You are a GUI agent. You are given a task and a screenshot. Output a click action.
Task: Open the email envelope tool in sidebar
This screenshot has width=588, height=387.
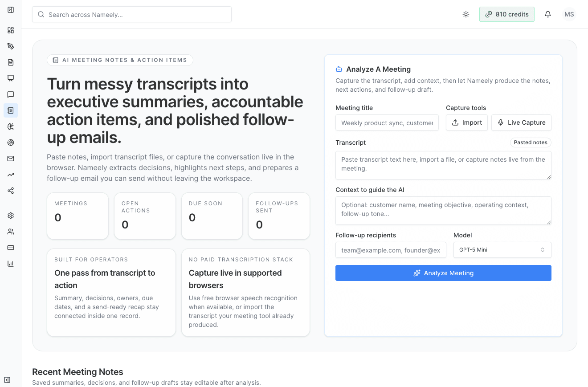pyautogui.click(x=10, y=158)
